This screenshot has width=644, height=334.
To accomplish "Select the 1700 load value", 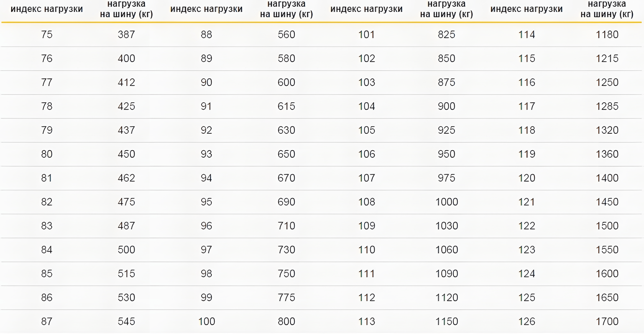I will (607, 321).
